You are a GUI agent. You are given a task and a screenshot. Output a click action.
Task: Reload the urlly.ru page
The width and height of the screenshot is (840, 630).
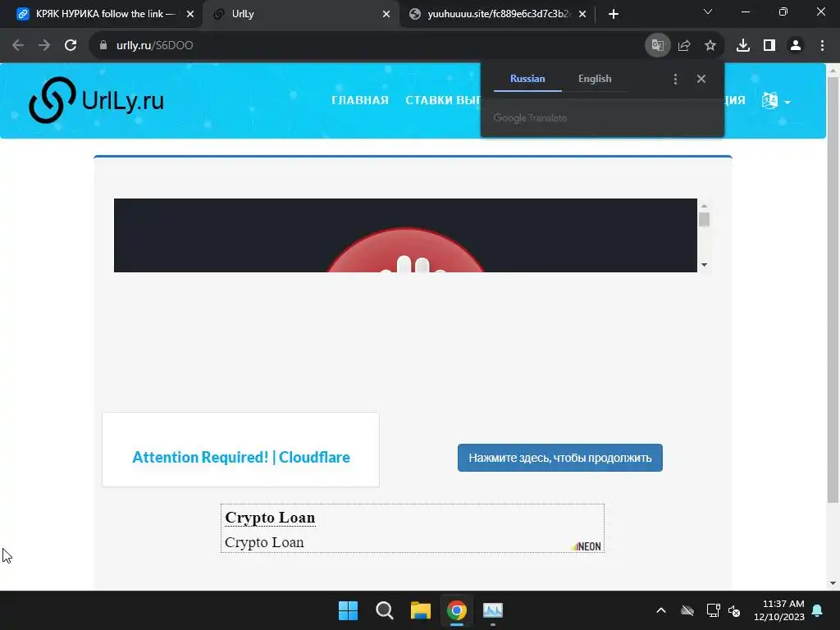(x=71, y=46)
